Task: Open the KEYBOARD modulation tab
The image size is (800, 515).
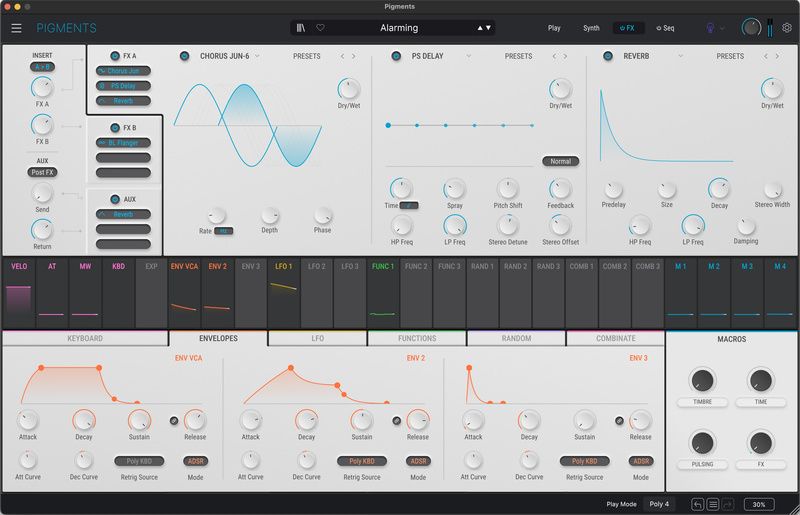Action: click(85, 338)
